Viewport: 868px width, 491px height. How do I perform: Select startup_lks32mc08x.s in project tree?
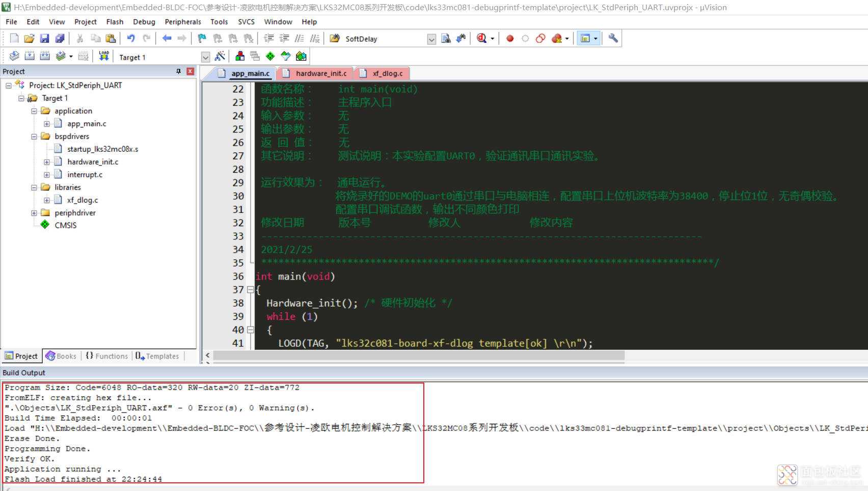[102, 149]
